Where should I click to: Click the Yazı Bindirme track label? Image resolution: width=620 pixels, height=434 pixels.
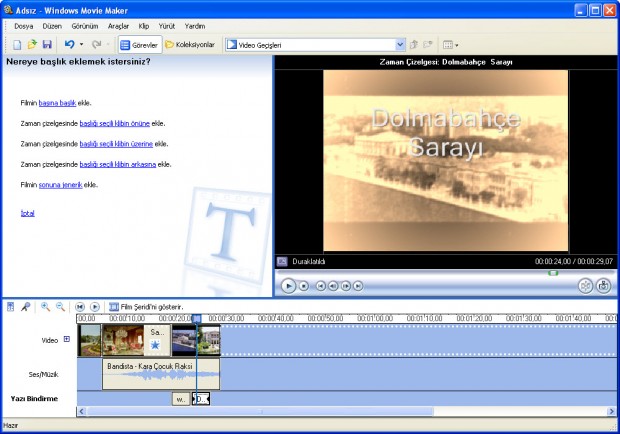(x=34, y=399)
